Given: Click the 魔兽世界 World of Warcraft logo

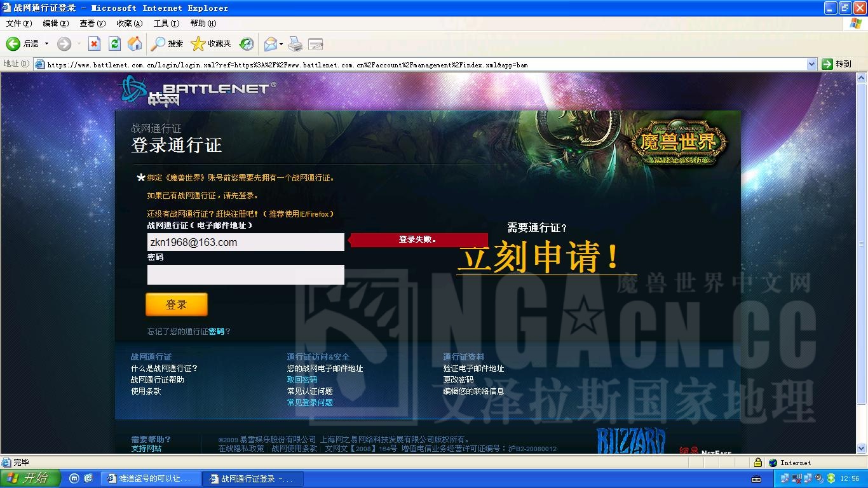Looking at the screenshot, I should (x=679, y=142).
